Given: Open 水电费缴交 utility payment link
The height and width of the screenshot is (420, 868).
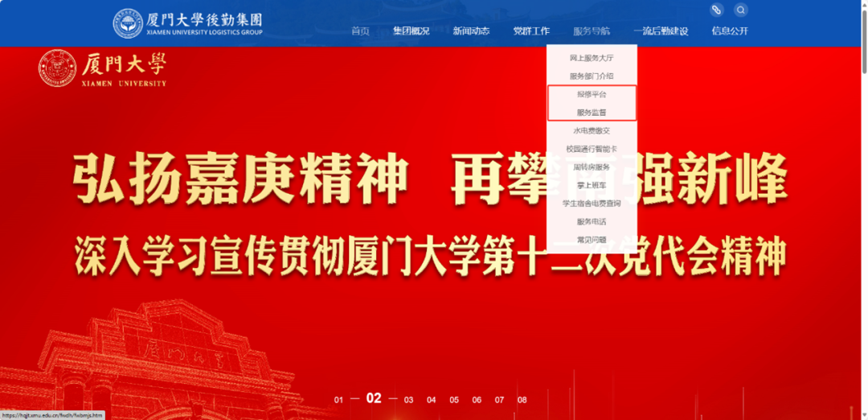Looking at the screenshot, I should pyautogui.click(x=592, y=130).
